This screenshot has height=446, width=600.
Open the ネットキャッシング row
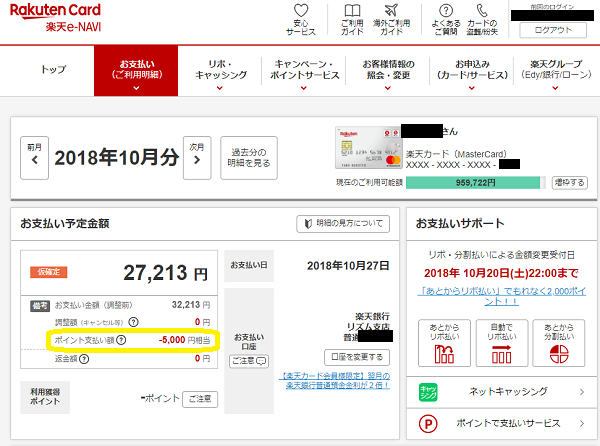click(x=502, y=392)
